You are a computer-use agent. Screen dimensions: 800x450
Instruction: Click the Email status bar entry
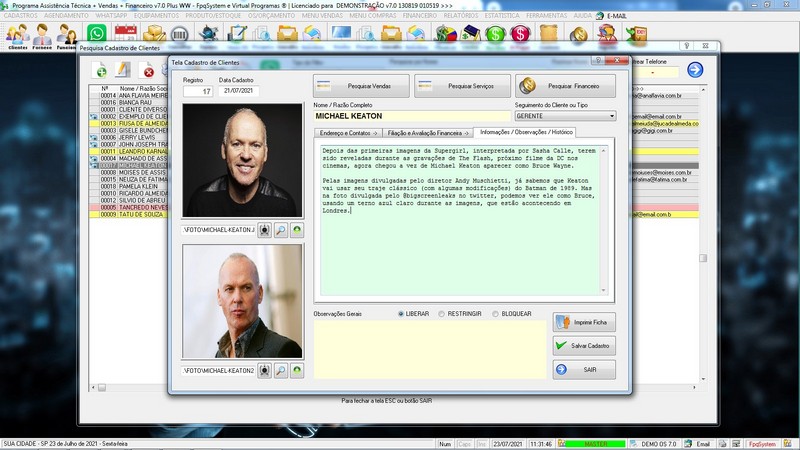tap(698, 444)
